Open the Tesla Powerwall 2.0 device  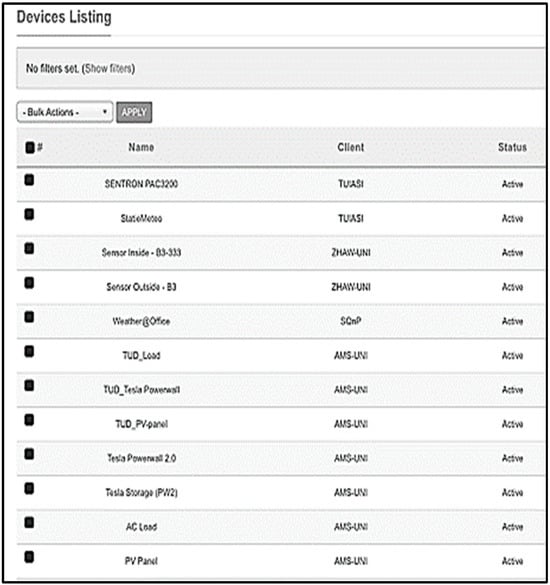point(141,458)
